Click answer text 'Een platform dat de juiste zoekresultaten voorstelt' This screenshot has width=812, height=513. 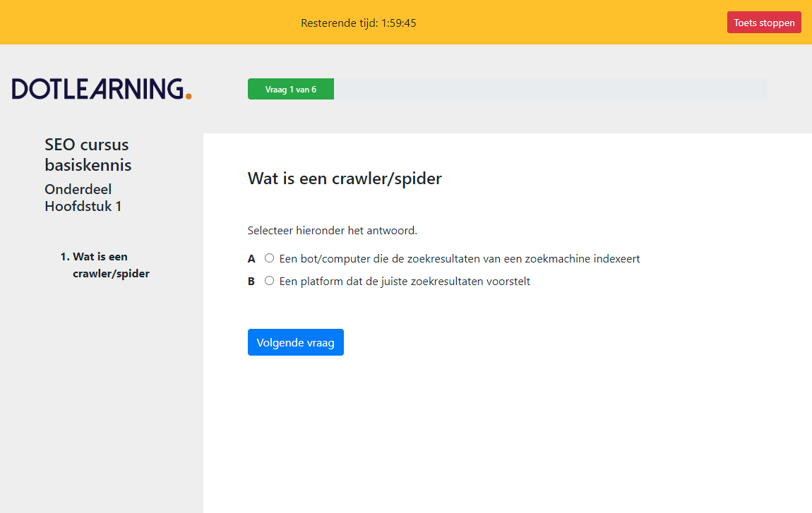(x=407, y=280)
